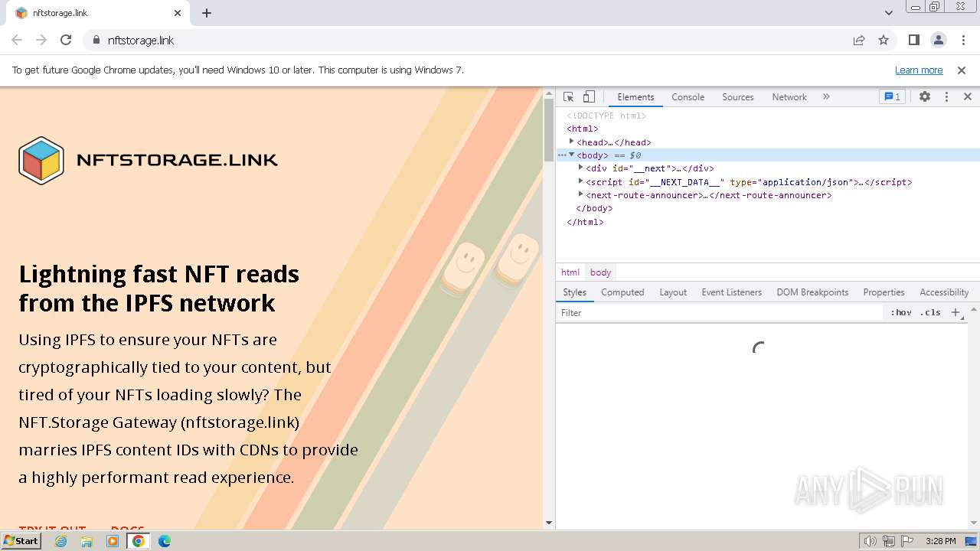Expand the next-route-announcer node

click(x=580, y=194)
